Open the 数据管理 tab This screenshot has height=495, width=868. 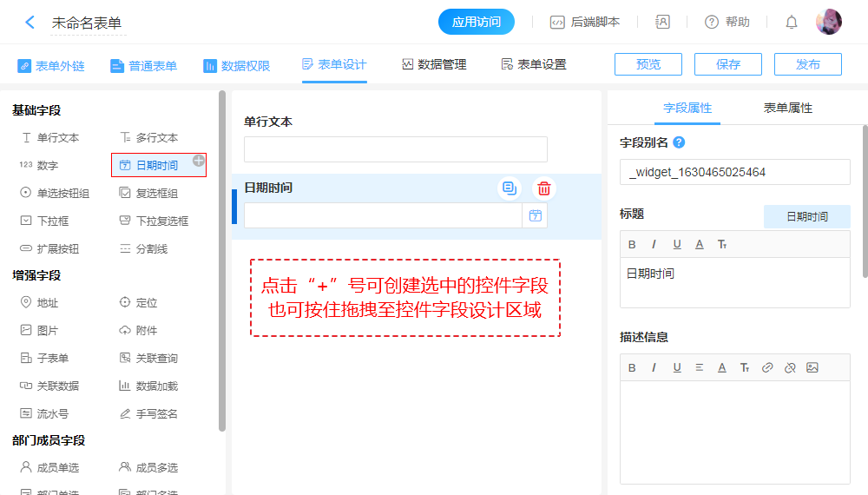pos(434,64)
